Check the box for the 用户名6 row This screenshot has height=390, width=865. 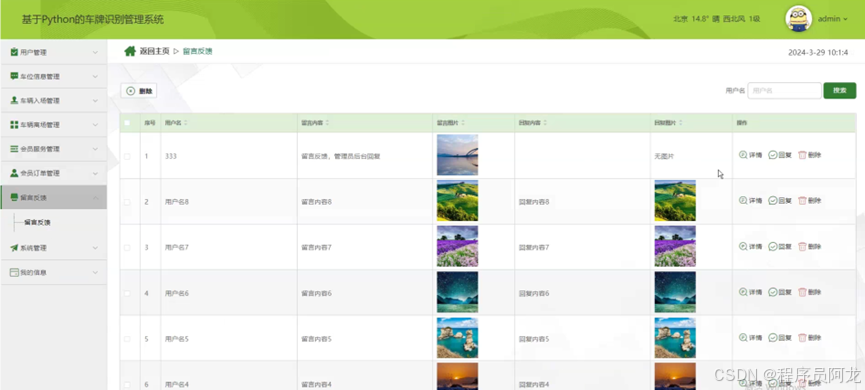[127, 293]
